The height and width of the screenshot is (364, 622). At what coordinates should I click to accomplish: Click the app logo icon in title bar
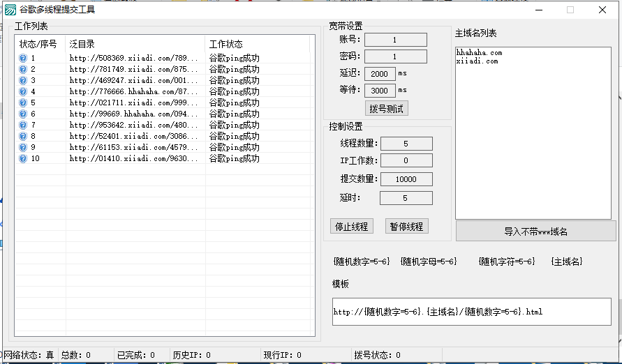(x=10, y=10)
